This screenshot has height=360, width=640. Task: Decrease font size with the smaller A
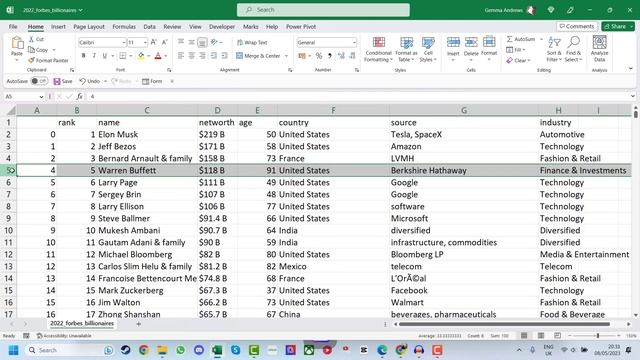(x=164, y=42)
